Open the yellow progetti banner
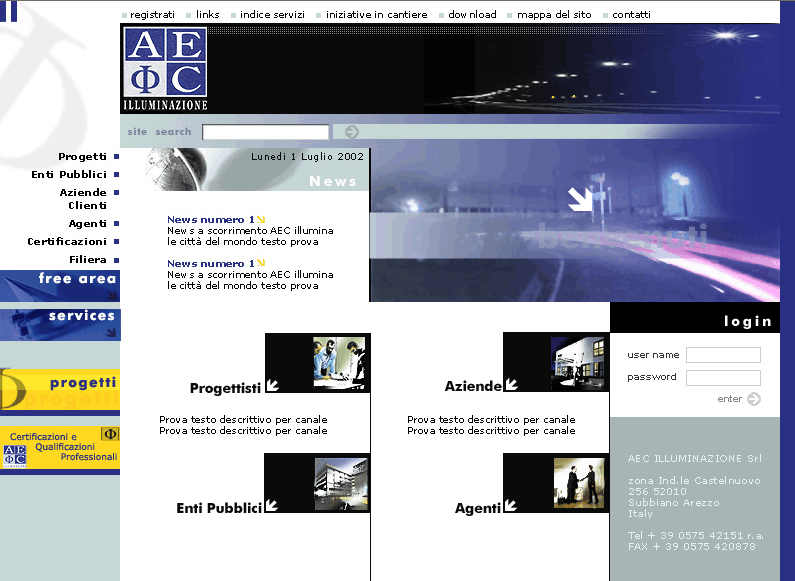Viewport: 795px width, 581px height. pos(60,391)
